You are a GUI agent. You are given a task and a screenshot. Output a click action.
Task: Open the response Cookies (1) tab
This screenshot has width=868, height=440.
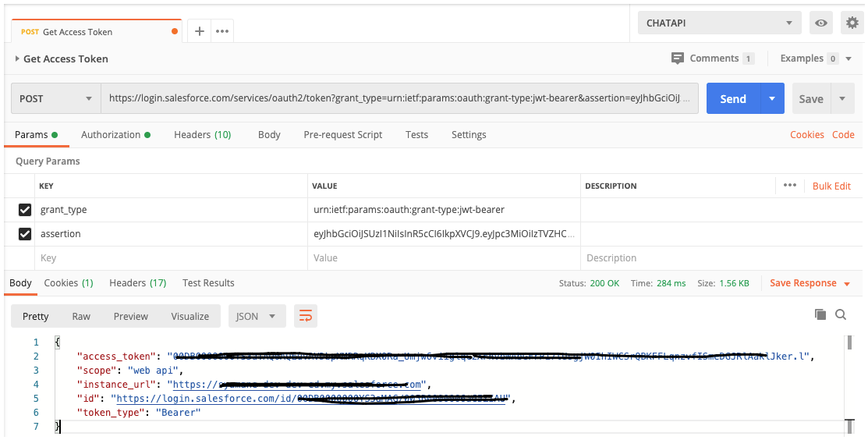[69, 283]
